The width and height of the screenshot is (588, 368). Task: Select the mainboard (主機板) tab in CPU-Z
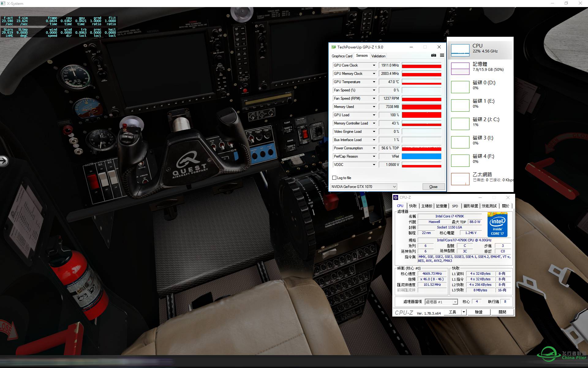point(427,206)
